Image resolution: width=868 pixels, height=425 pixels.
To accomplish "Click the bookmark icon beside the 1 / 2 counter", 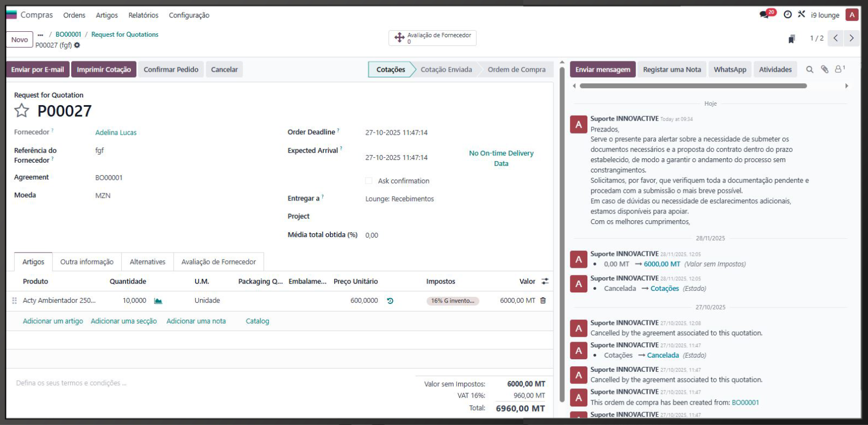I will point(792,39).
